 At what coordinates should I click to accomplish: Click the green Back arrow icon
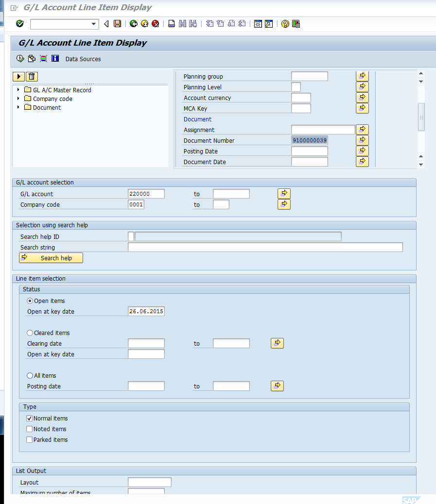[134, 24]
